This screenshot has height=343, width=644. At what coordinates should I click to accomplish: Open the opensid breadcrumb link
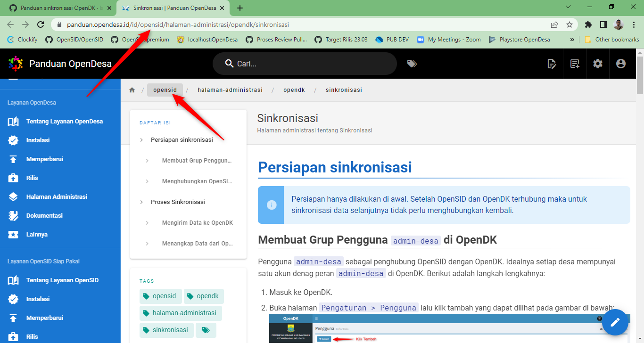pos(165,90)
